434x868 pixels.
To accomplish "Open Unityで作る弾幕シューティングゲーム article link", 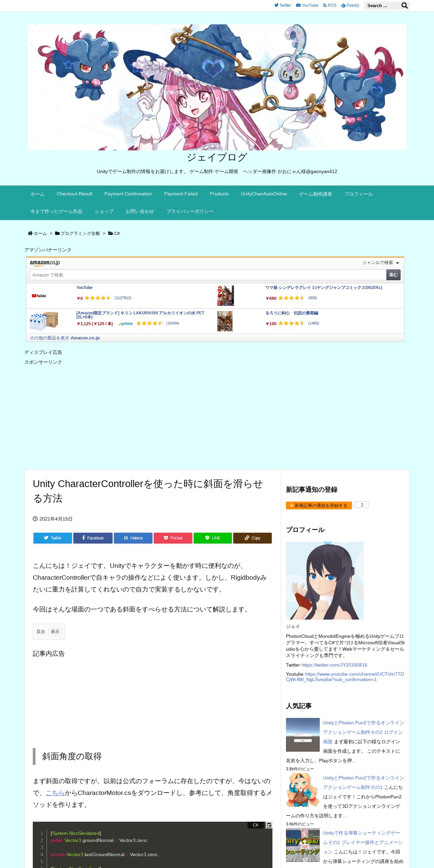I will click(x=362, y=842).
